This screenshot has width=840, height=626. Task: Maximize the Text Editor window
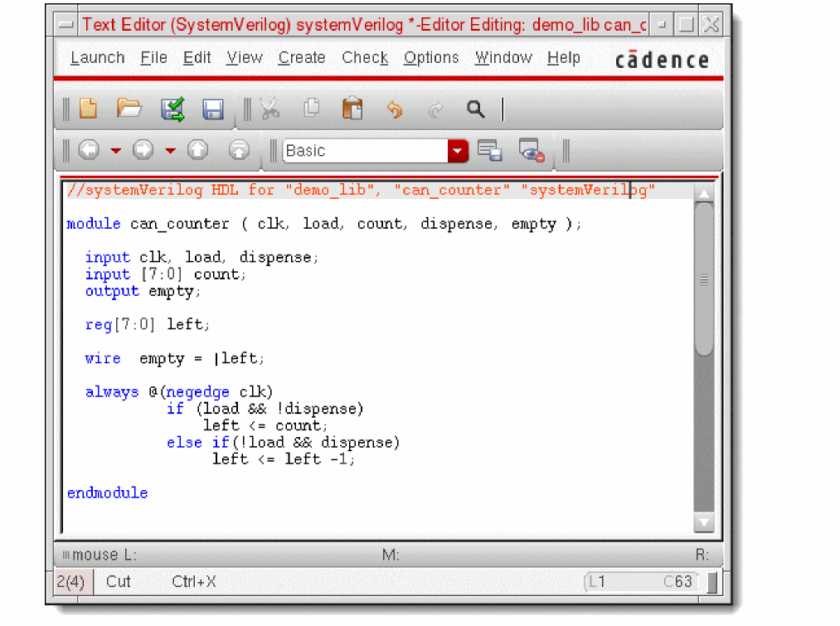[x=687, y=25]
